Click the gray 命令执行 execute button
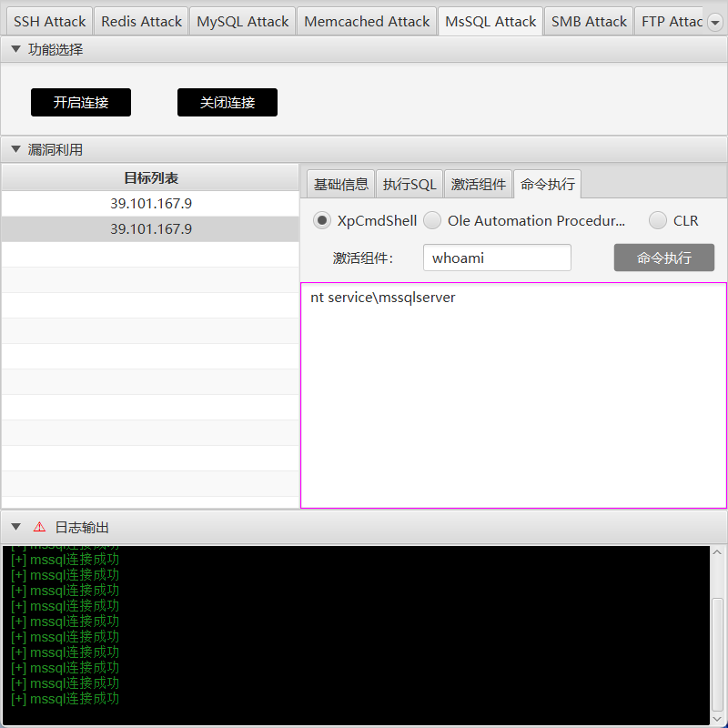Viewport: 728px width, 728px height. pyautogui.click(x=664, y=258)
